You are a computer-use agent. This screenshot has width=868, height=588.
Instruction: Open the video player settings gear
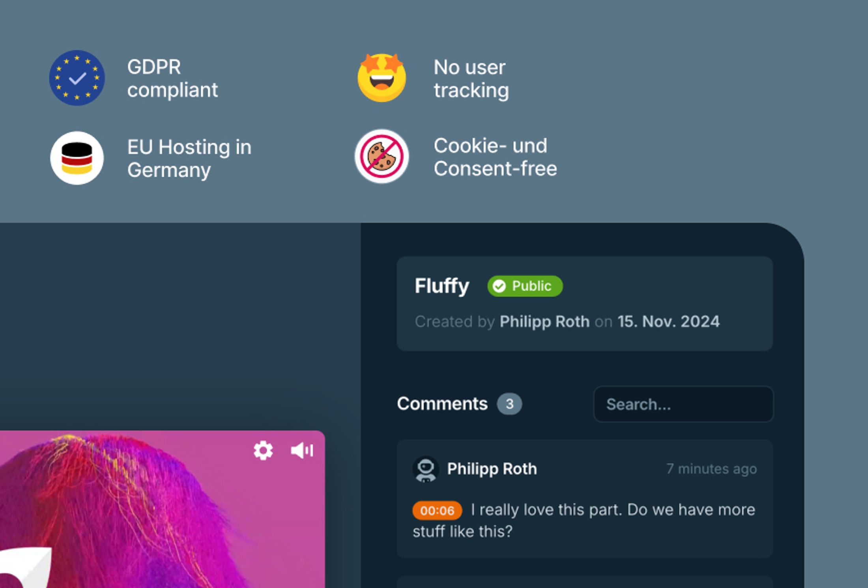(x=264, y=451)
